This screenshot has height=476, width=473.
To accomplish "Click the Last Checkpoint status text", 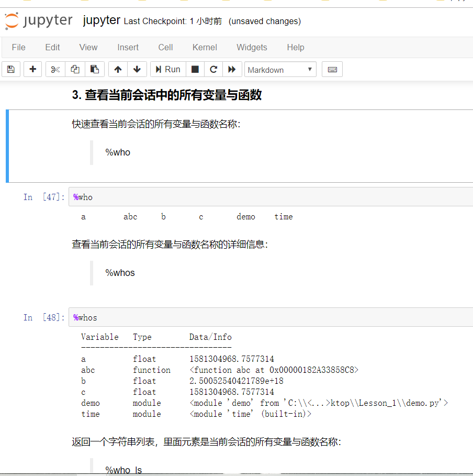I will pyautogui.click(x=173, y=21).
